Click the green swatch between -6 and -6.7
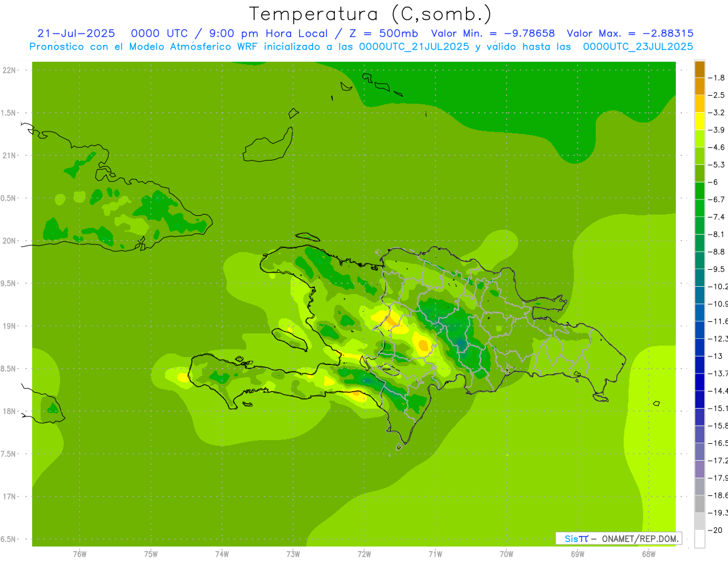The image size is (728, 562). click(x=699, y=190)
